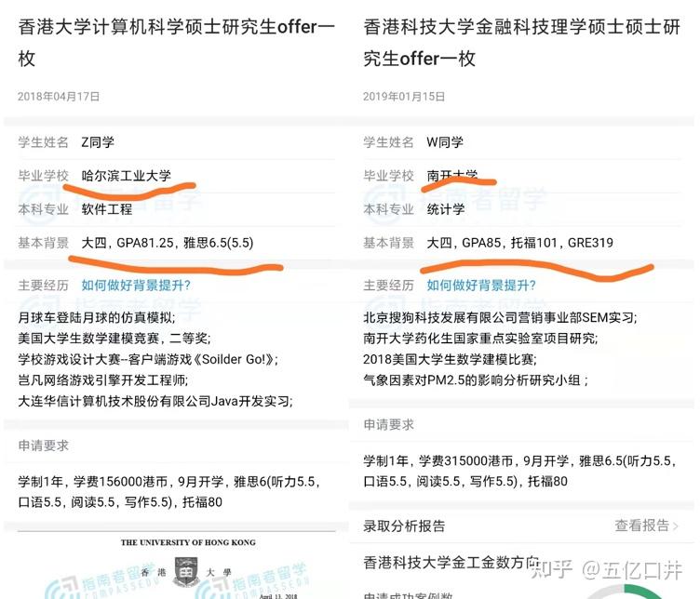Tap the 毕业学校 label in the W同学 post
This screenshot has height=599, width=700.
coord(388,175)
